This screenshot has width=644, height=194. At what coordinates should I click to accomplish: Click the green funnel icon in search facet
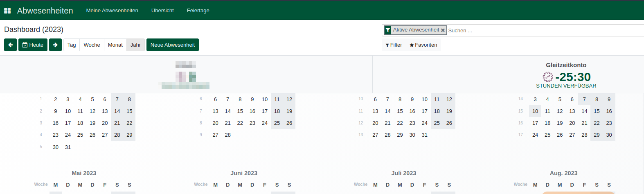coord(387,30)
